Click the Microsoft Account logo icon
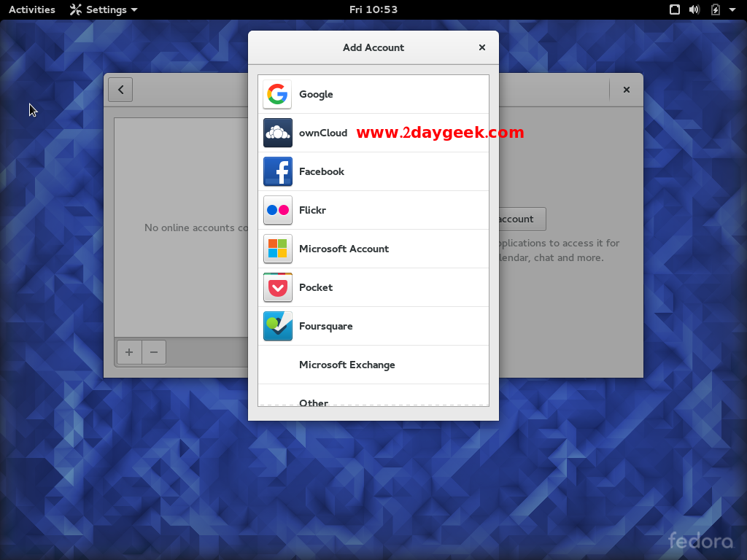Image resolution: width=747 pixels, height=560 pixels. coord(277,249)
